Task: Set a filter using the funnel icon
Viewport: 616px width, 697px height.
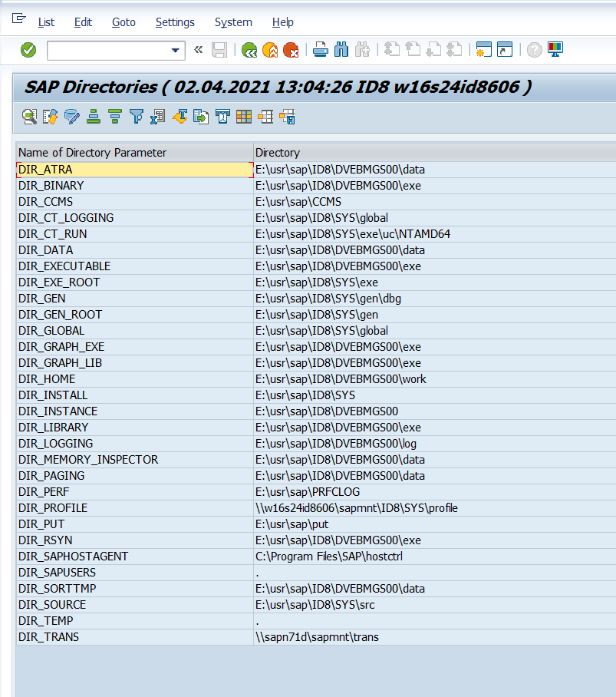Action: tap(137, 117)
